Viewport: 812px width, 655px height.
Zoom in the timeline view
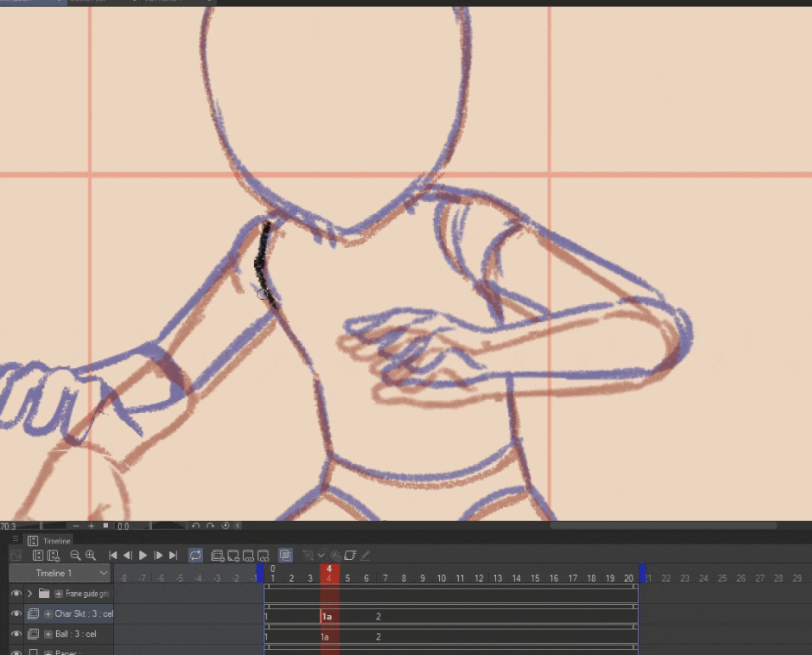[x=90, y=556]
